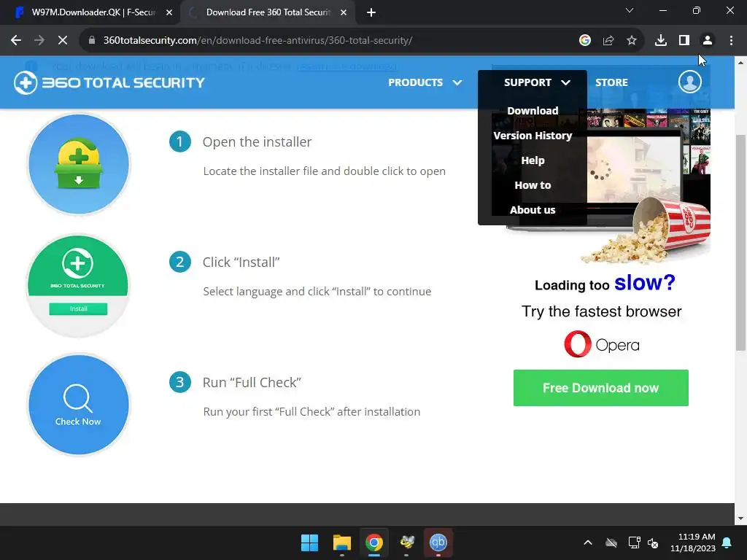Choose Version History in Support menu
The image size is (747, 560).
click(x=533, y=136)
